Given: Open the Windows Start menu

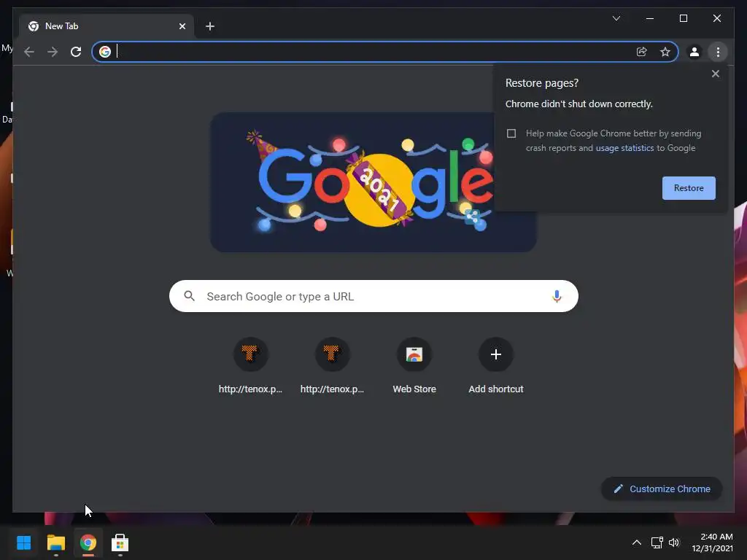Looking at the screenshot, I should coord(24,542).
